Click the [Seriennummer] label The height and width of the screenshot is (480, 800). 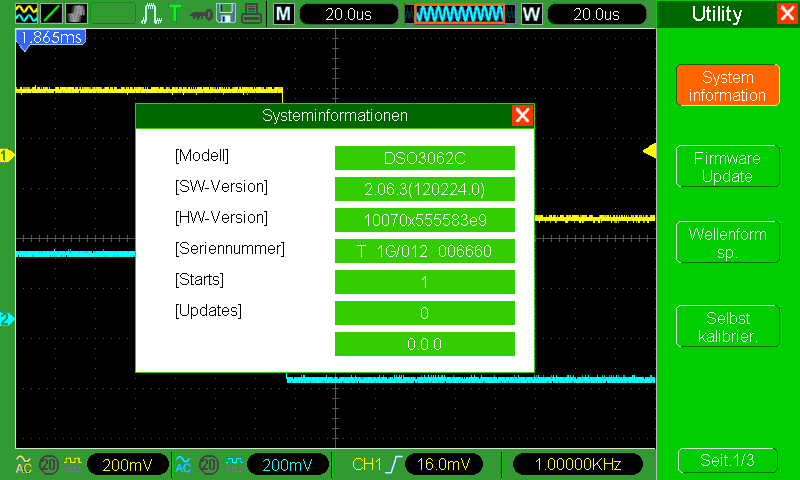(x=230, y=249)
